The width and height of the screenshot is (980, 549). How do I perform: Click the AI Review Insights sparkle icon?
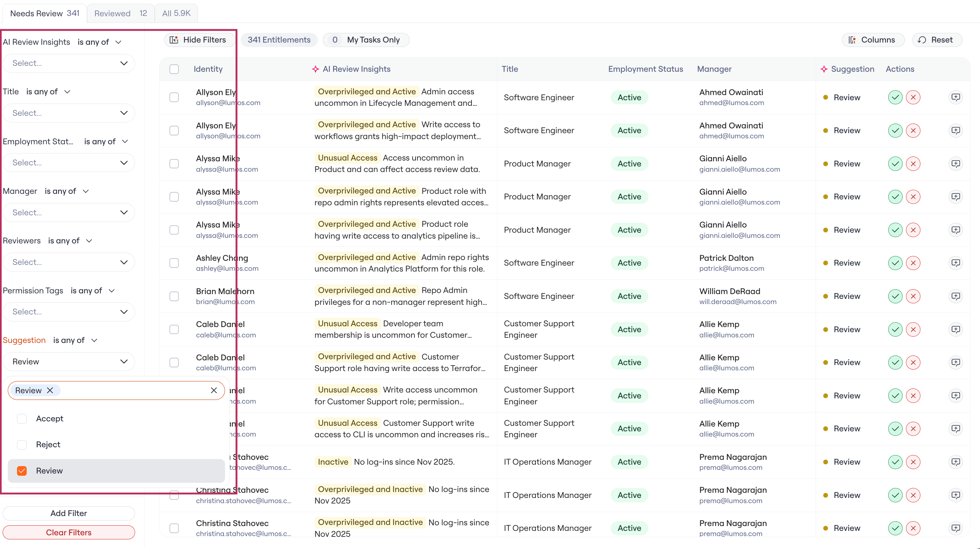point(315,69)
